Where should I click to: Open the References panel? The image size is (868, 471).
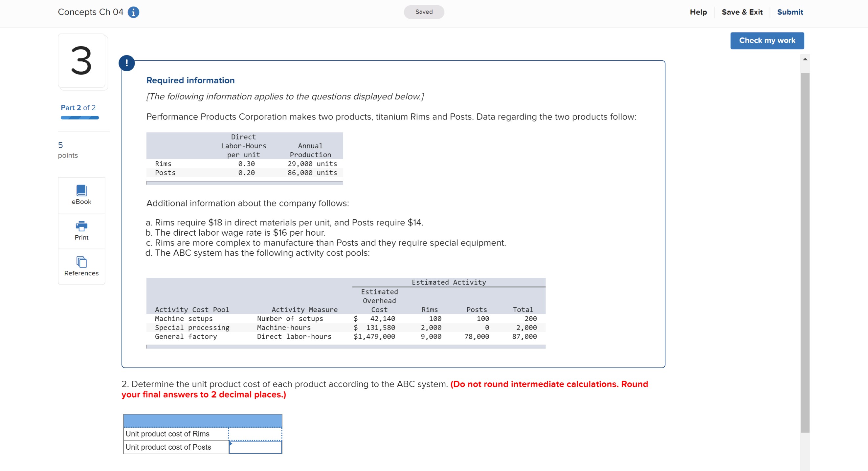point(81,266)
